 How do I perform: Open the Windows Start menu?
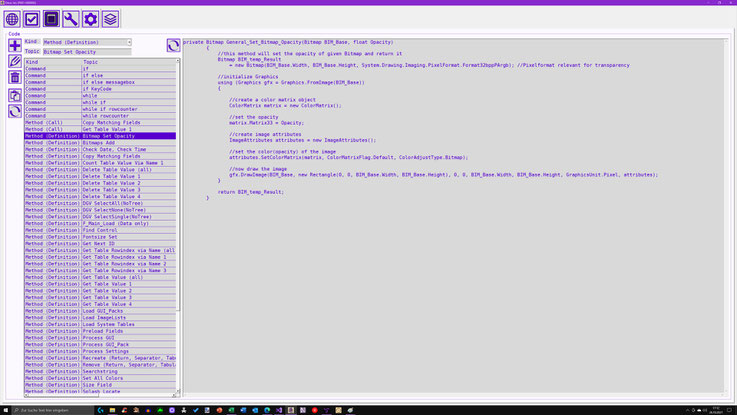[5, 410]
